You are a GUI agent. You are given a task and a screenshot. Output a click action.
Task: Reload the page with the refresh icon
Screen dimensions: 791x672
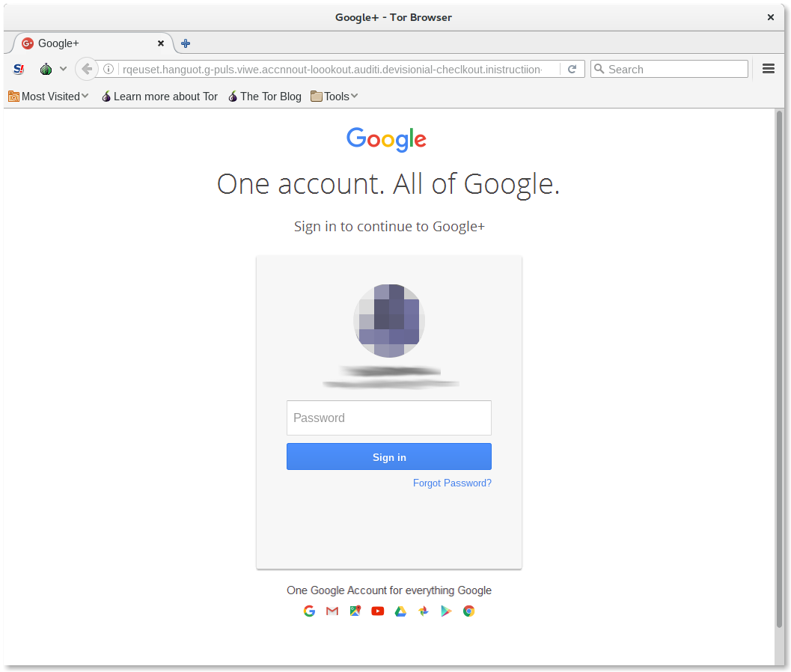coord(572,69)
